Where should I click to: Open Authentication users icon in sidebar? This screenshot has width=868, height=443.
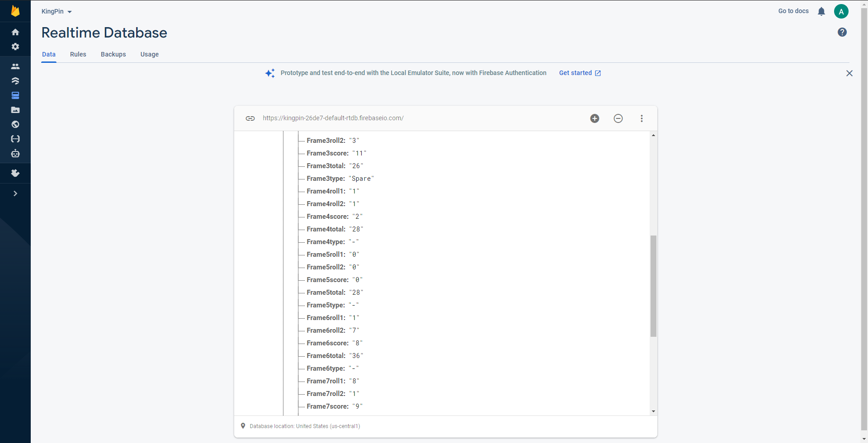pos(15,66)
